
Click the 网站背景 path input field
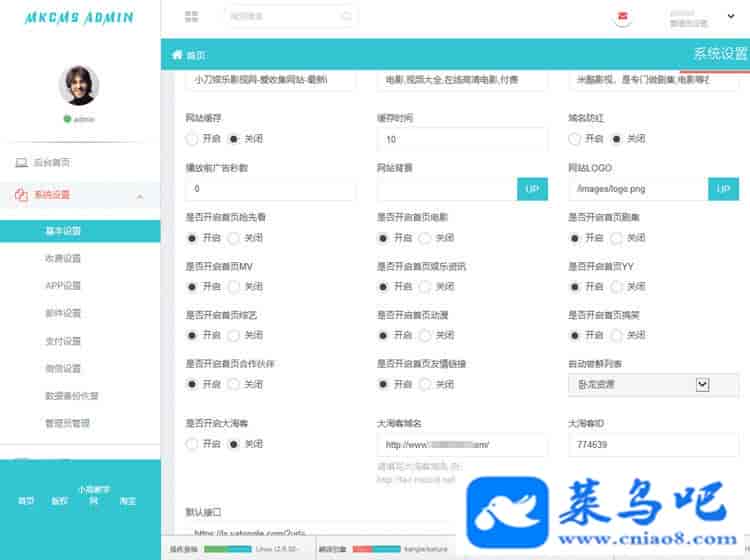point(447,189)
